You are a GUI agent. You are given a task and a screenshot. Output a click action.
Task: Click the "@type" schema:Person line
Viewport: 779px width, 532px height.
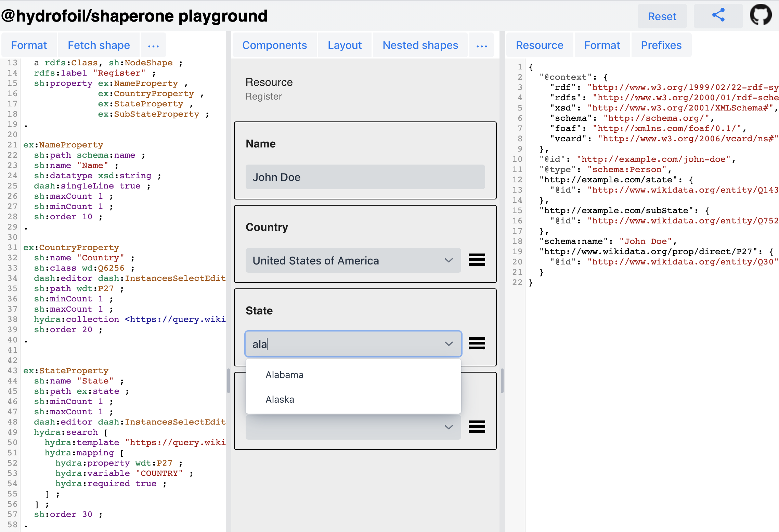(x=606, y=169)
